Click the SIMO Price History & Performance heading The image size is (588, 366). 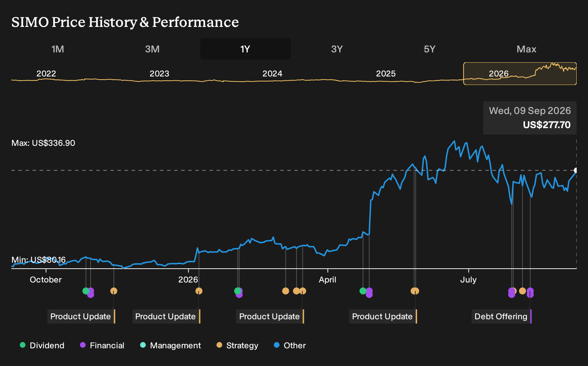pos(125,22)
